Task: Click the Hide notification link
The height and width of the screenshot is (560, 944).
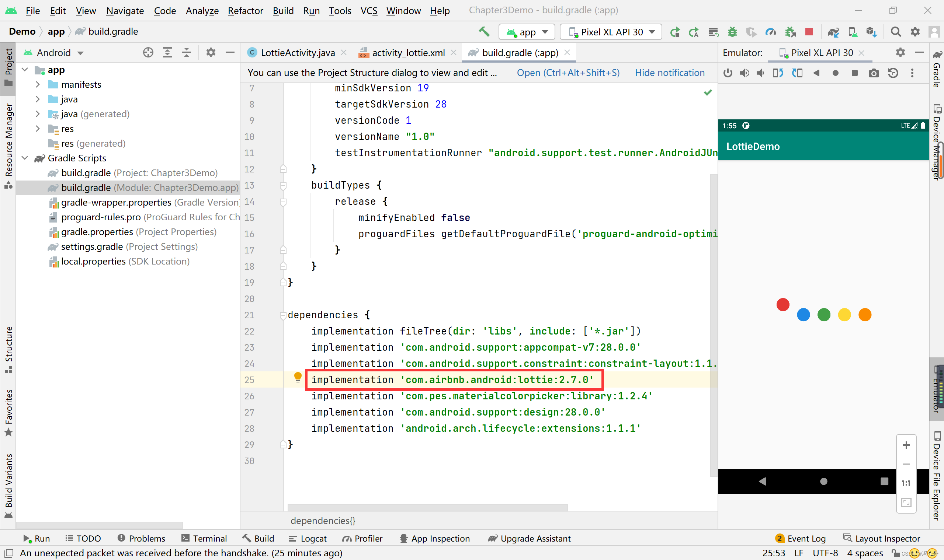Action: coord(670,73)
